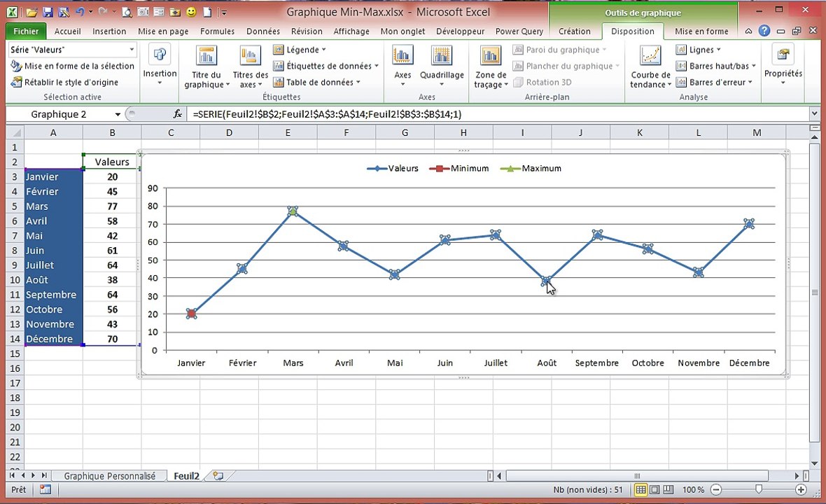Image resolution: width=826 pixels, height=504 pixels.
Task: Open Titre du graphique options
Action: (x=206, y=67)
